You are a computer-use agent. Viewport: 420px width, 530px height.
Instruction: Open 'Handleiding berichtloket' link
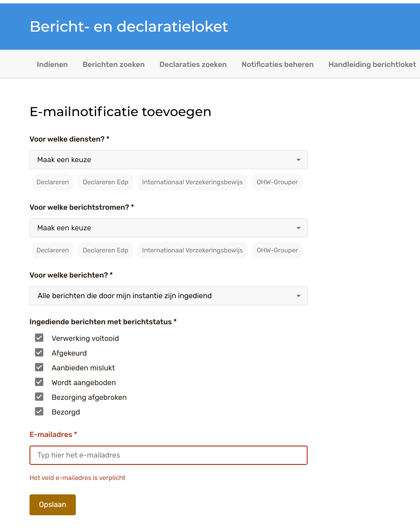point(372,64)
